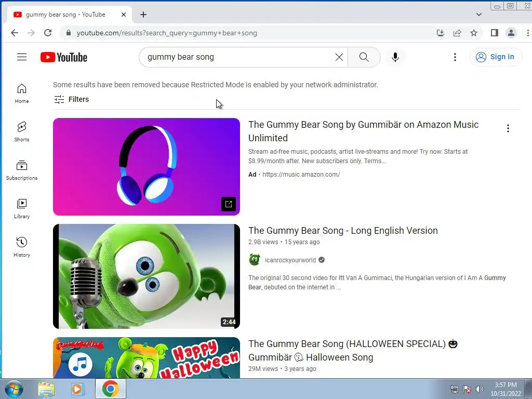The width and height of the screenshot is (532, 399).
Task: Open Library in the sidebar
Action: [x=22, y=208]
